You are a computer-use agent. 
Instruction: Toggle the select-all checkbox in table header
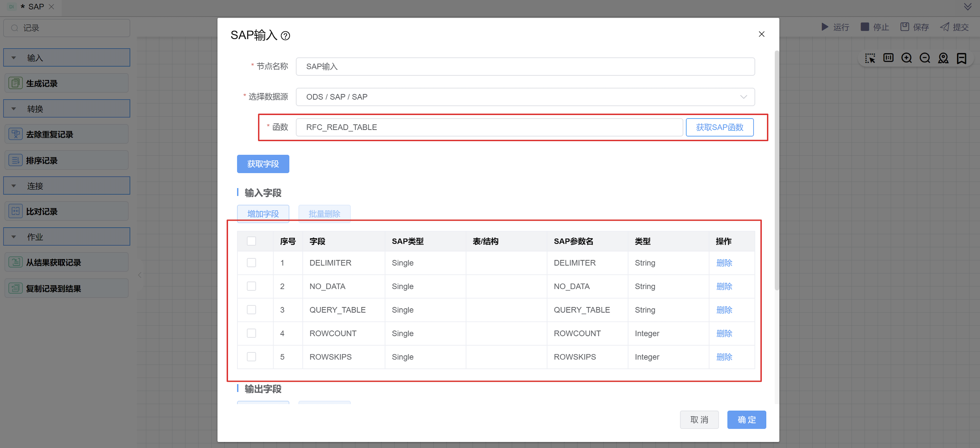tap(251, 241)
